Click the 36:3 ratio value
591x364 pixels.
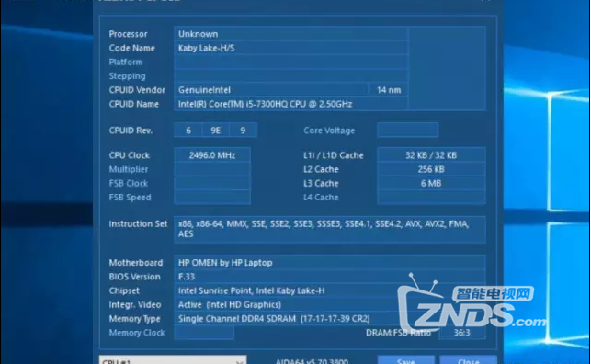coord(462,333)
